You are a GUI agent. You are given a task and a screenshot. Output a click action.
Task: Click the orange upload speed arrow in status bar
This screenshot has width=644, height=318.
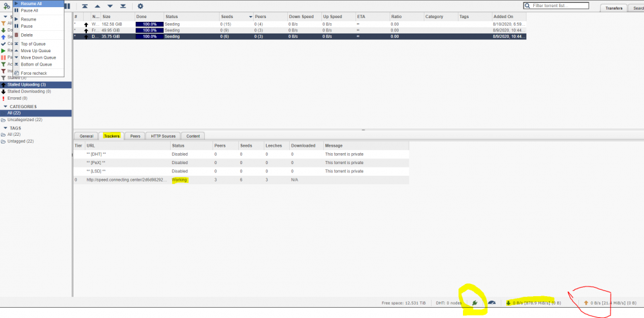tap(586, 303)
